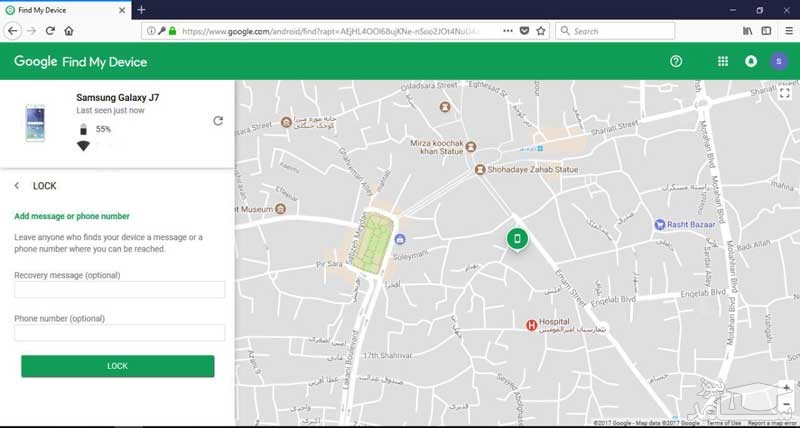Zoom in on the map
The height and width of the screenshot is (428, 800).
click(x=786, y=387)
